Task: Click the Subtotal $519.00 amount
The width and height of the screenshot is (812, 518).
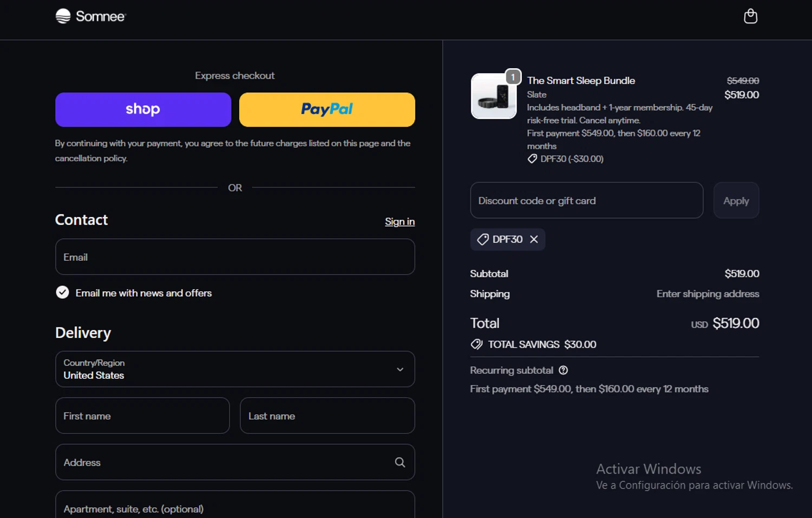Action: point(742,273)
